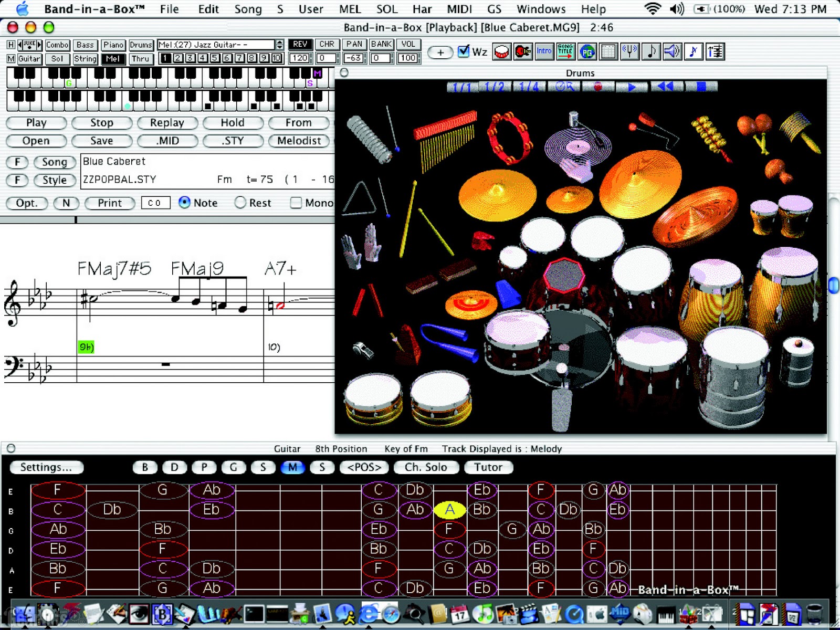Viewport: 840px width, 630px height.
Task: Click the Drums window rewind button
Action: pos(666,87)
